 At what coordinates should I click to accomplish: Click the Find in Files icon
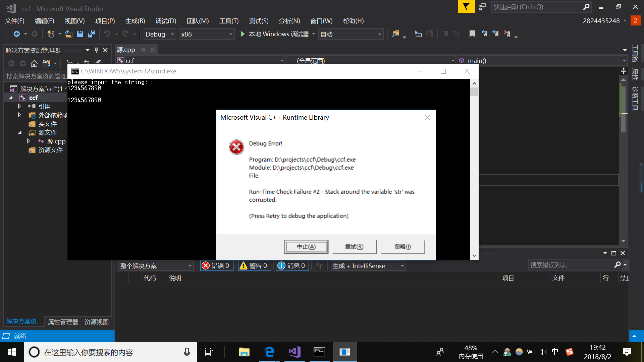click(x=395, y=34)
